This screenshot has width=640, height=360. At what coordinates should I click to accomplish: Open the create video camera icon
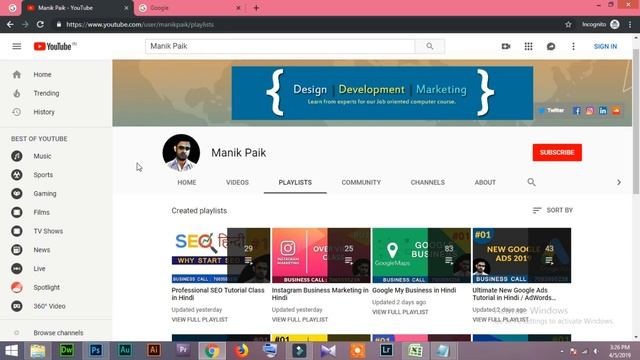[x=506, y=46]
